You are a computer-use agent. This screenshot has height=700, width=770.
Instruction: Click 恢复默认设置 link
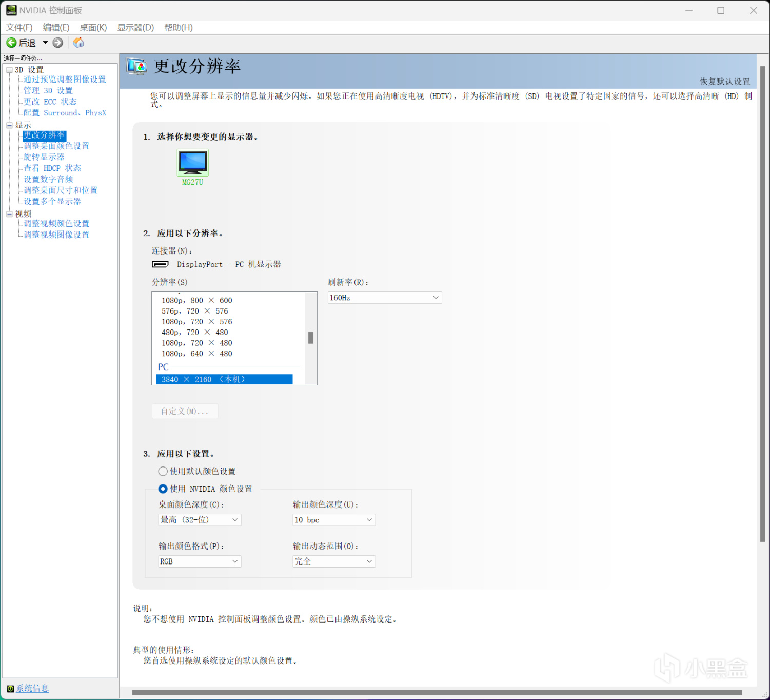tap(724, 82)
